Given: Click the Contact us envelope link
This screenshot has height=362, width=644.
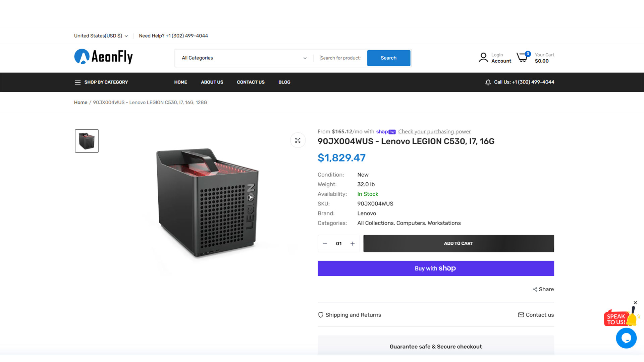Looking at the screenshot, I should (x=536, y=315).
